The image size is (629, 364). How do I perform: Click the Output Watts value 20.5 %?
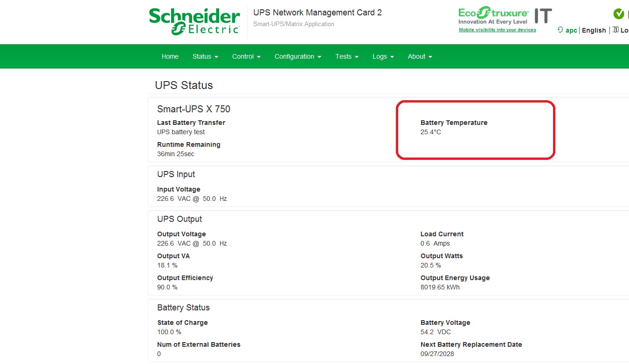tap(431, 265)
